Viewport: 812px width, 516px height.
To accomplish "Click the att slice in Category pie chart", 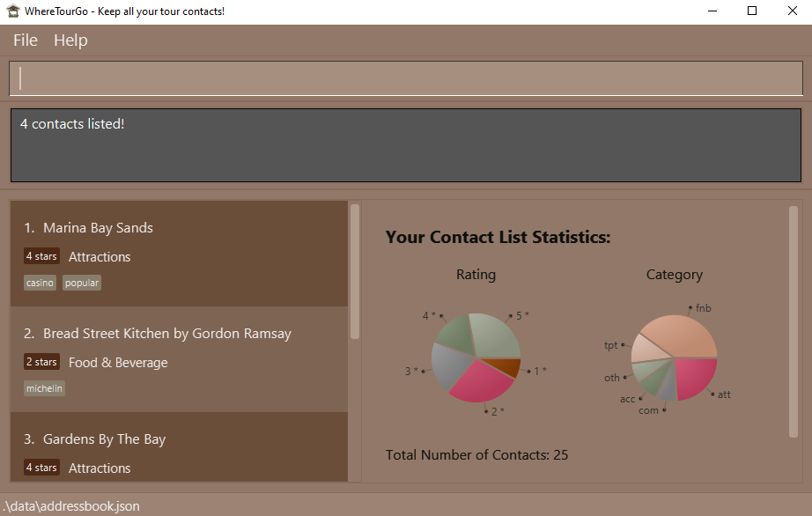I will coord(696,376).
